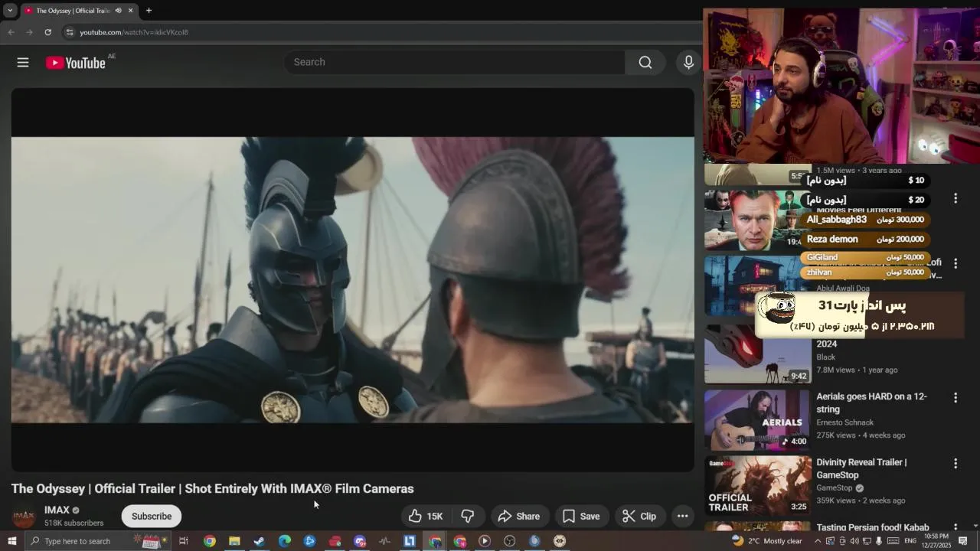The image size is (980, 551).
Task: Open Microsoft Edge from taskbar
Action: pyautogui.click(x=284, y=541)
